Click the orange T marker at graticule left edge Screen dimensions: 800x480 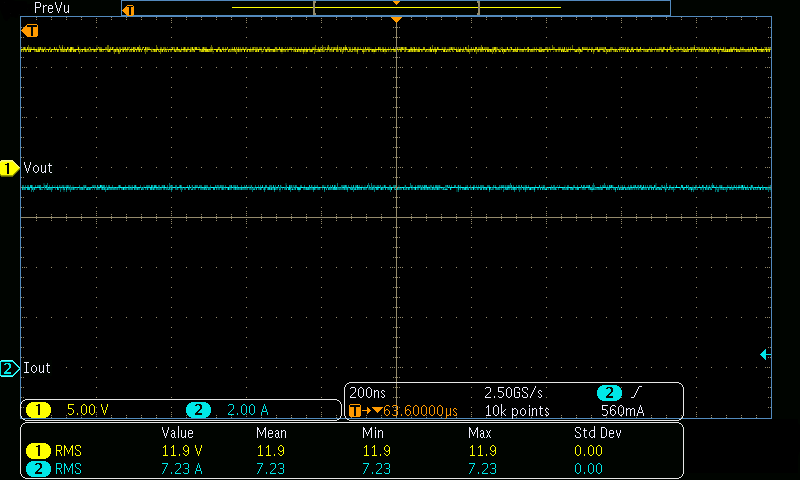click(x=30, y=31)
